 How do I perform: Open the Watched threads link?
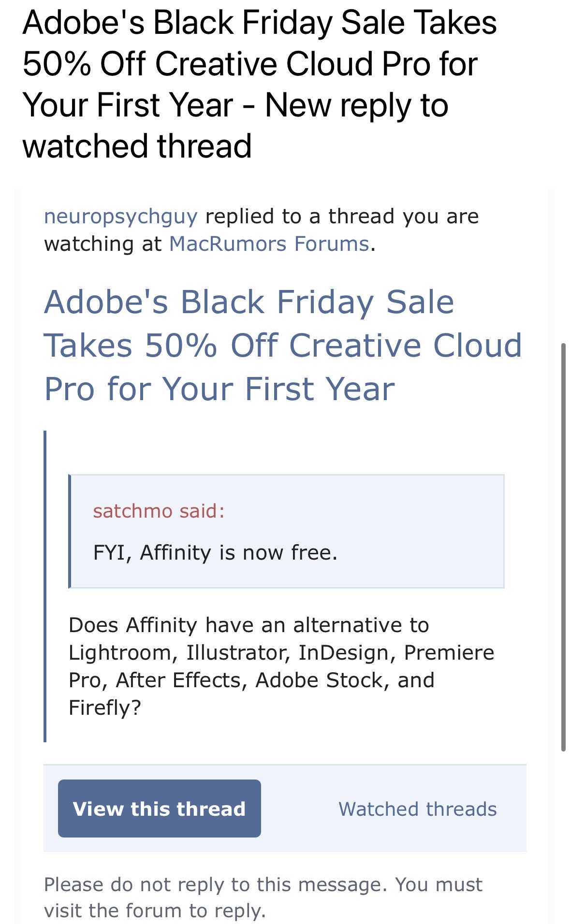417,809
